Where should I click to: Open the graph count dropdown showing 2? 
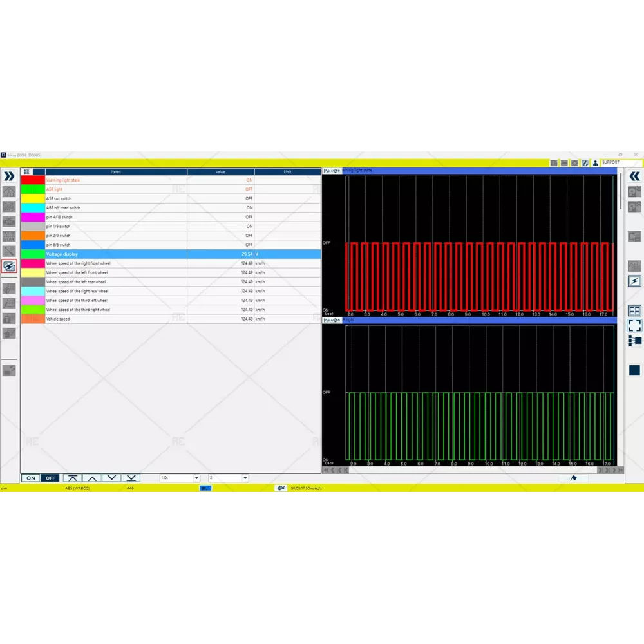[228, 478]
